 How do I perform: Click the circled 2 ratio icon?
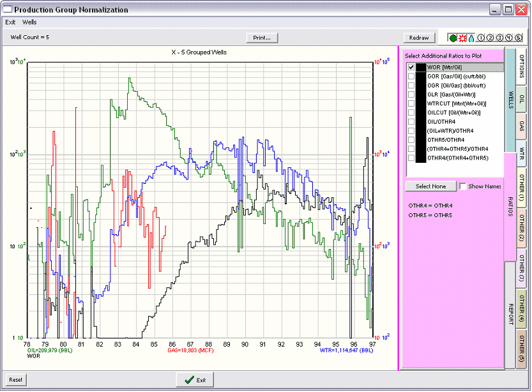coord(490,38)
